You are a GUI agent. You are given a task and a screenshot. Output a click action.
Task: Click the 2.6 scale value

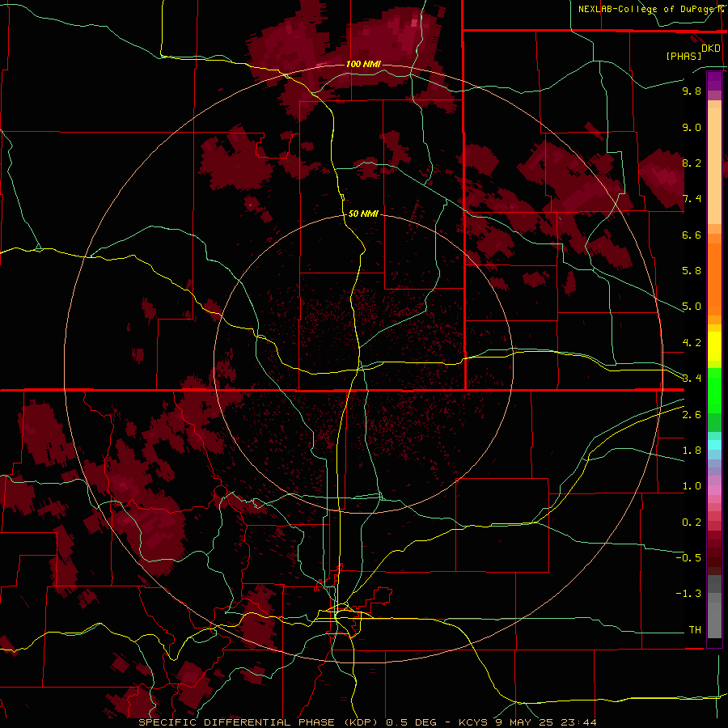pyautogui.click(x=692, y=415)
